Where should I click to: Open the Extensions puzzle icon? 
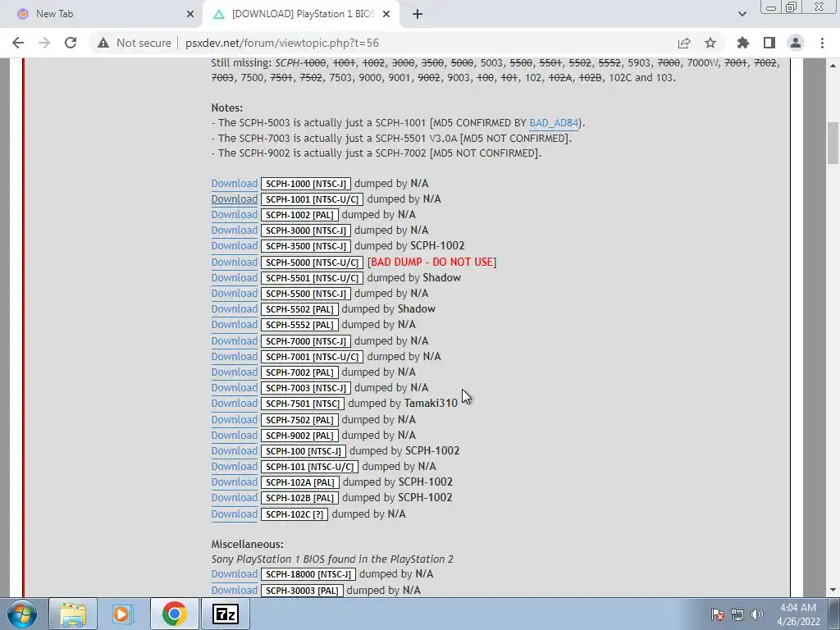click(x=743, y=43)
